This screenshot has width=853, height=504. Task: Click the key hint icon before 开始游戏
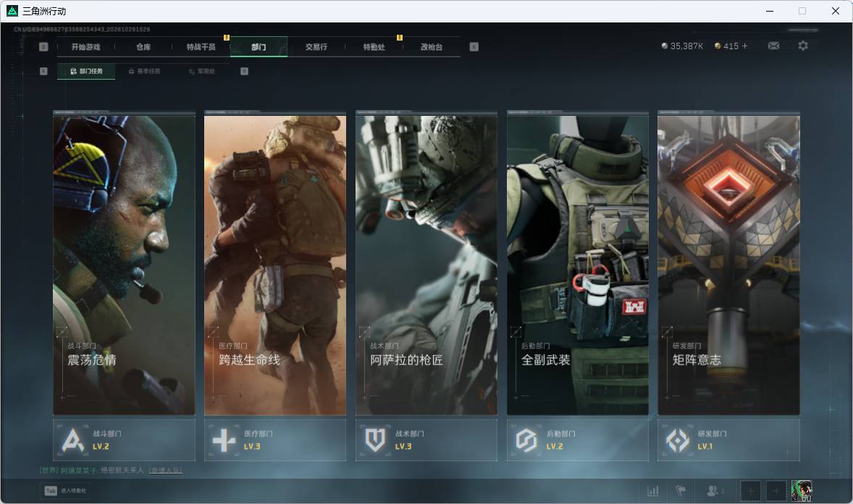tap(43, 47)
